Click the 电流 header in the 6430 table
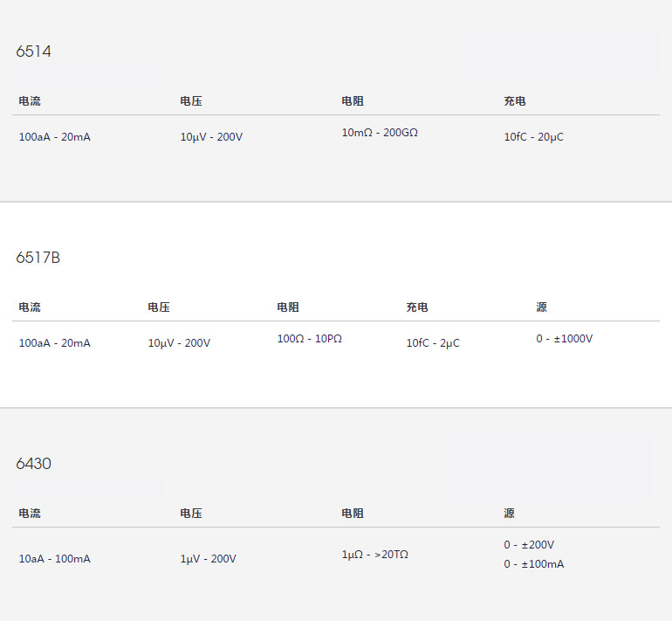 tap(30, 514)
